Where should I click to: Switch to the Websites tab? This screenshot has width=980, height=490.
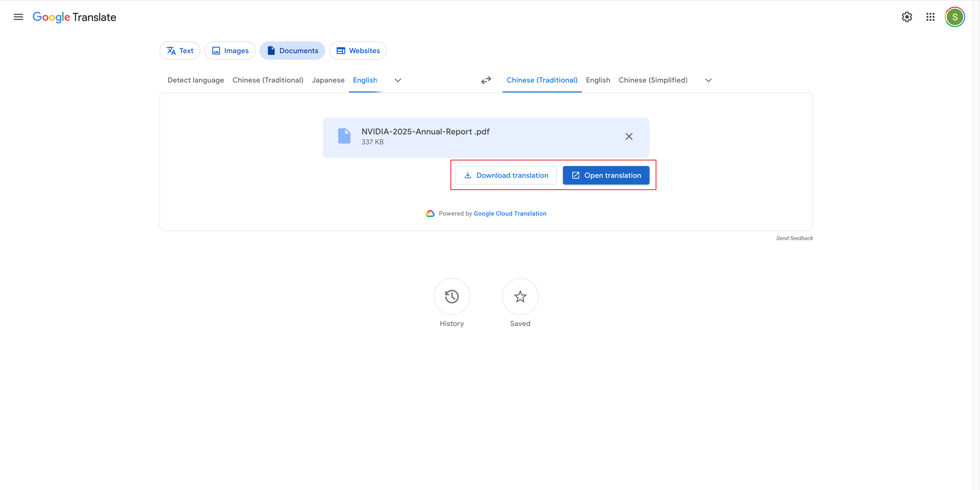coord(358,51)
